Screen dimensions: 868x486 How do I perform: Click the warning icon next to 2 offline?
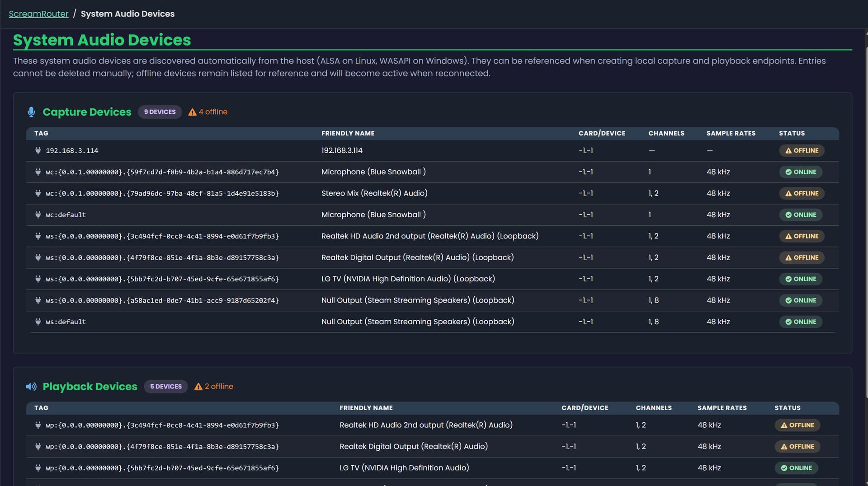tap(198, 387)
